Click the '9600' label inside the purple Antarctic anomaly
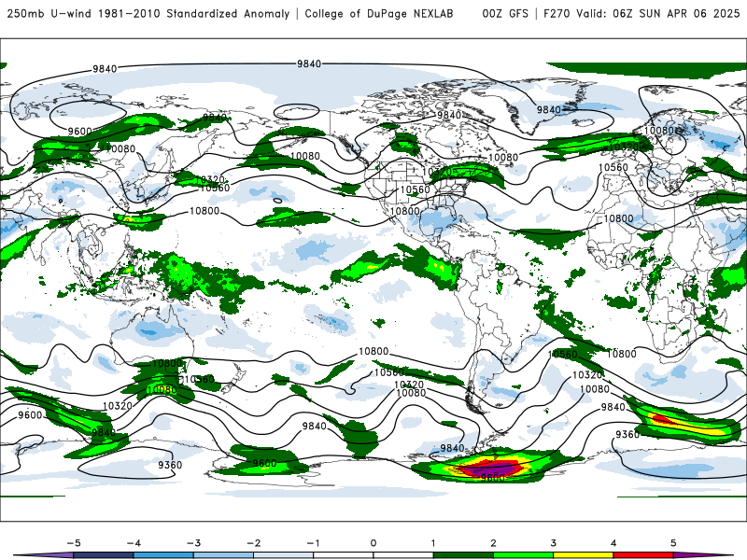The height and width of the screenshot is (560, 747). pos(493,478)
